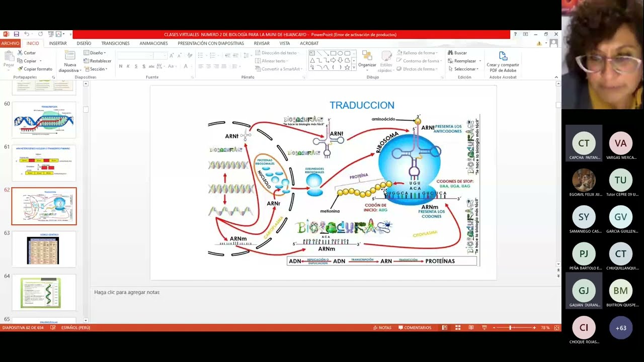
Task: Open the font name combo box
Action: pos(135,55)
